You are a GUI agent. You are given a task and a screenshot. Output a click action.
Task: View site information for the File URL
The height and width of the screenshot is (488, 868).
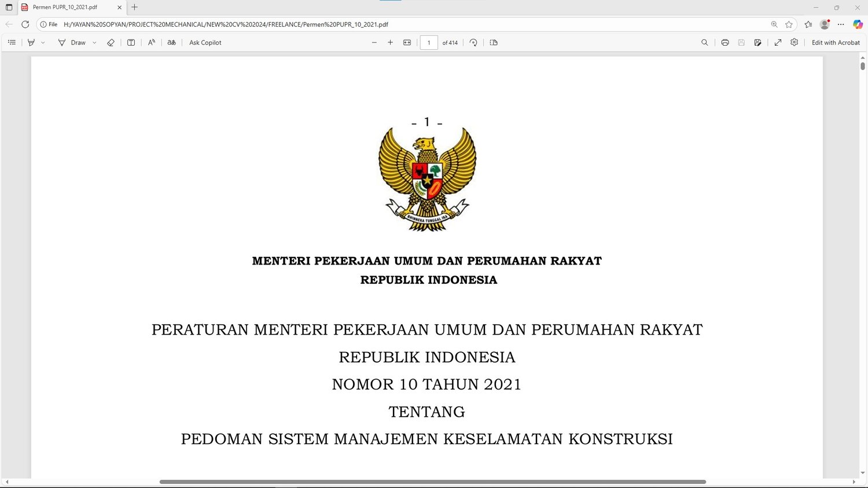pyautogui.click(x=49, y=24)
